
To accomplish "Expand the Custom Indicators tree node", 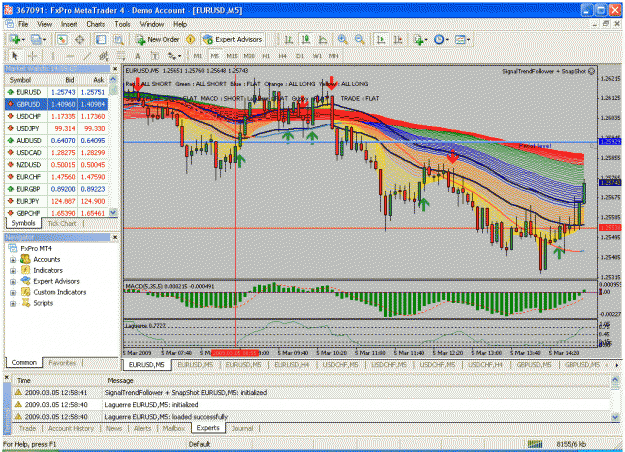I will (x=13, y=293).
